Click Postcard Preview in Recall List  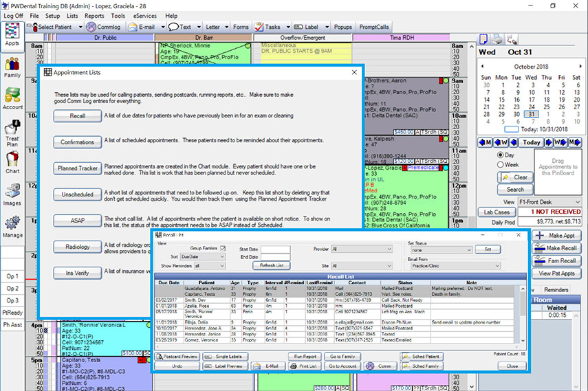177,357
